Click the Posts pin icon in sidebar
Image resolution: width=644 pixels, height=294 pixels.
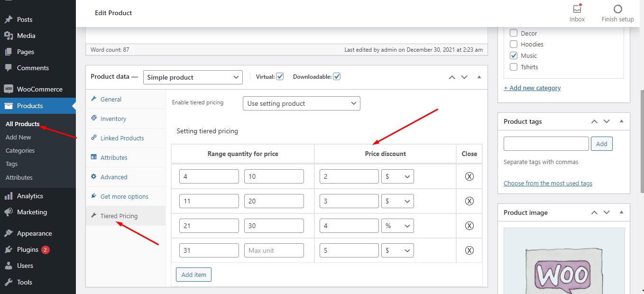pyautogui.click(x=8, y=19)
